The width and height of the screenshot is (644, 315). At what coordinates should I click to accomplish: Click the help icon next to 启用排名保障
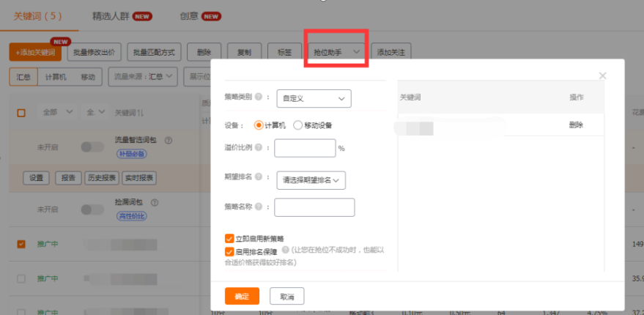tap(285, 250)
